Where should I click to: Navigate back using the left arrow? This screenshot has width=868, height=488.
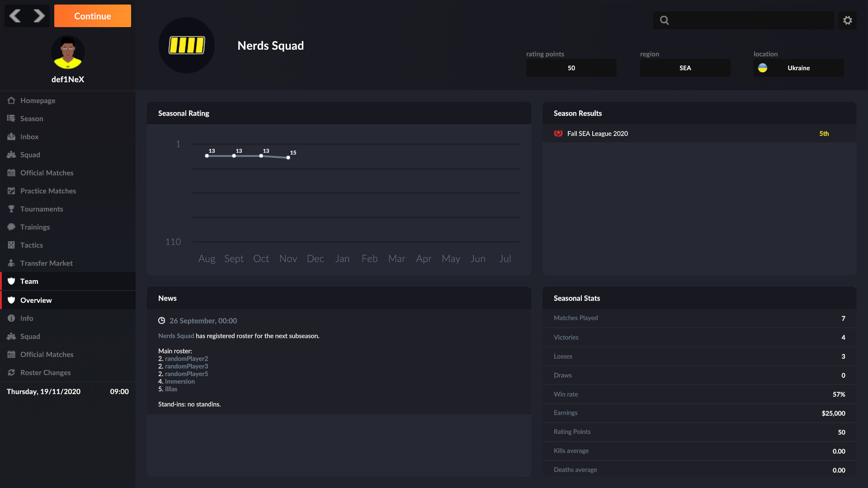pos(14,16)
